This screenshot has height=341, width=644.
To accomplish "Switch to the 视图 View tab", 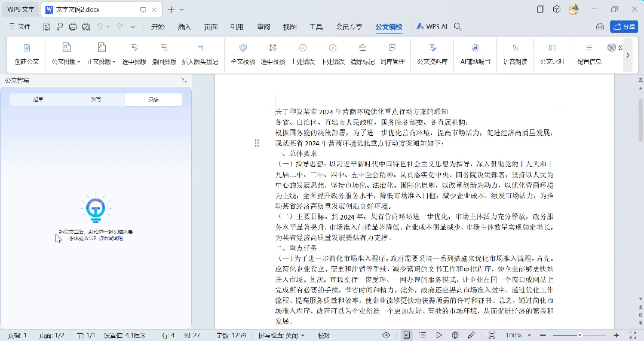I will coord(290,27).
